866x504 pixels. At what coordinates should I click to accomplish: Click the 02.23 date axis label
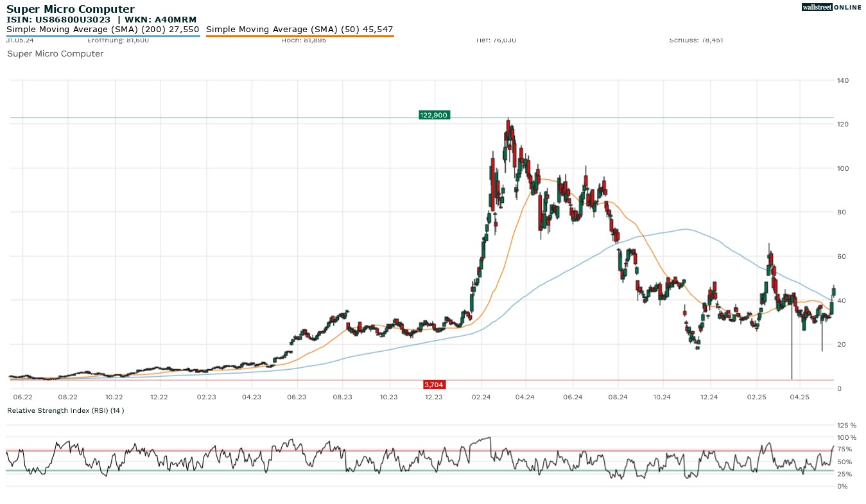[206, 397]
